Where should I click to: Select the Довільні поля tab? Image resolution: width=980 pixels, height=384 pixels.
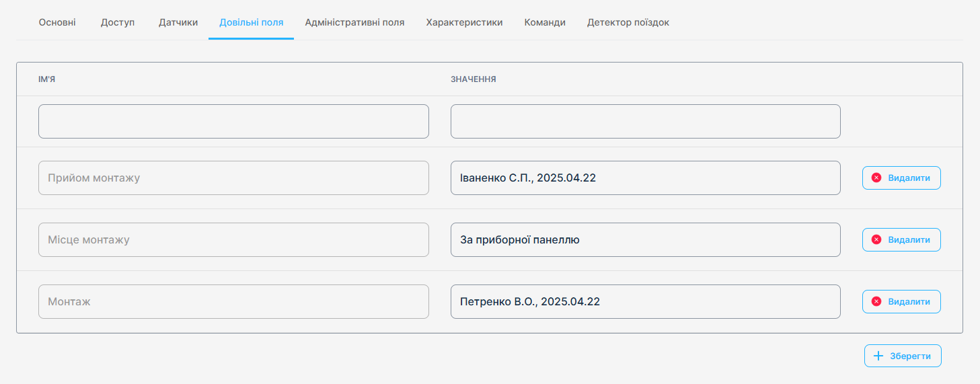(251, 22)
